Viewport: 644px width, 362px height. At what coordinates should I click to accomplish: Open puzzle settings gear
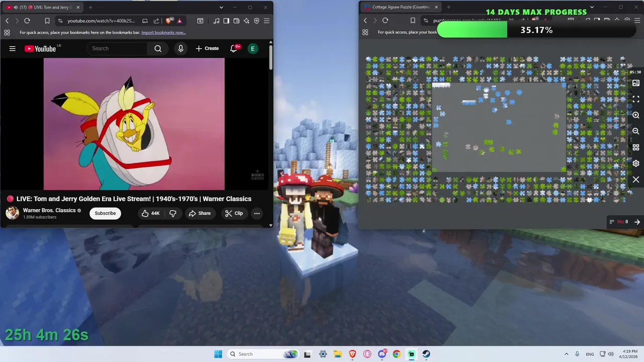point(636,163)
